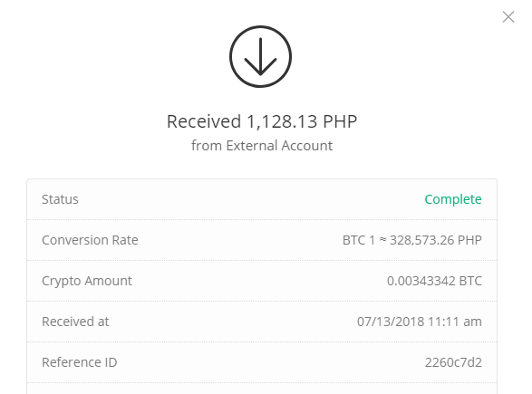Click the Status label
This screenshot has height=394, width=532.
click(60, 199)
